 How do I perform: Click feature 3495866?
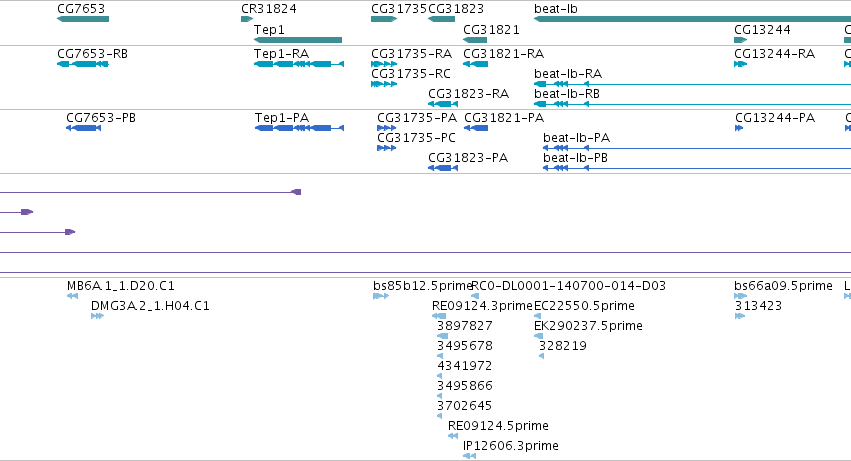click(465, 386)
